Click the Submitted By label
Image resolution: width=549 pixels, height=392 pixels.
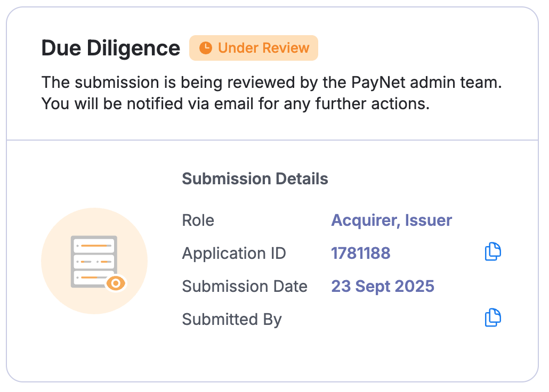tap(232, 320)
